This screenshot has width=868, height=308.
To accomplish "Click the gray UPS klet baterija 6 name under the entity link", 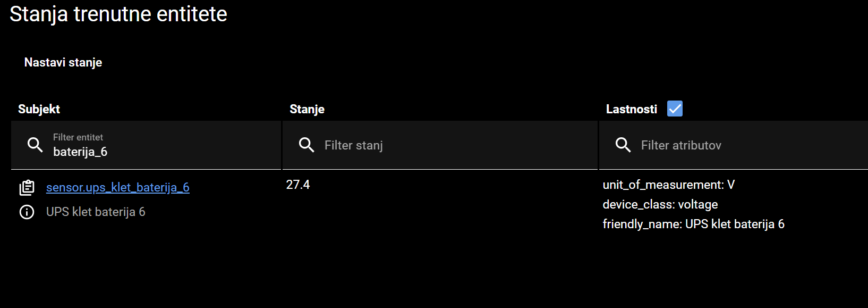I will coord(96,212).
